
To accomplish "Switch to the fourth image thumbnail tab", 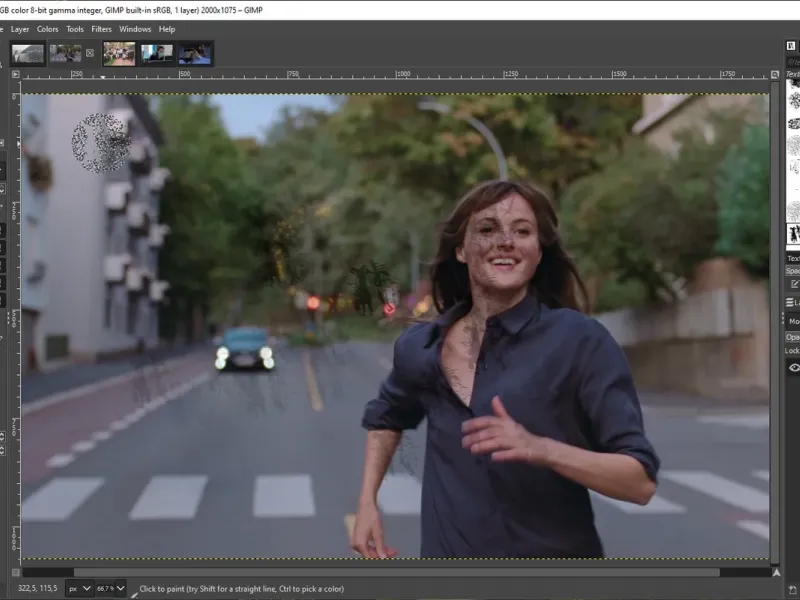I will pos(157,53).
